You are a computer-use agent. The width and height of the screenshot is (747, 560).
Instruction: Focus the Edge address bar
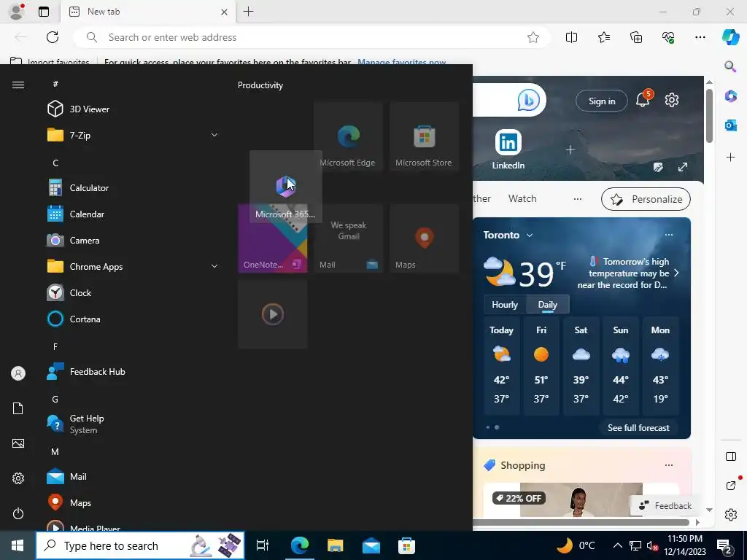312,37
